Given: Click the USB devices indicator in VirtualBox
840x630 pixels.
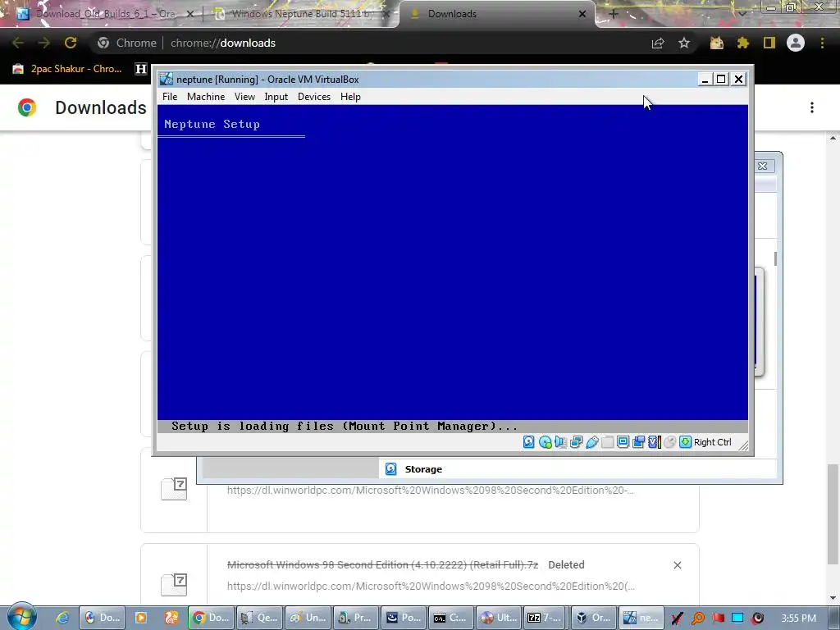Looking at the screenshot, I should pos(592,442).
